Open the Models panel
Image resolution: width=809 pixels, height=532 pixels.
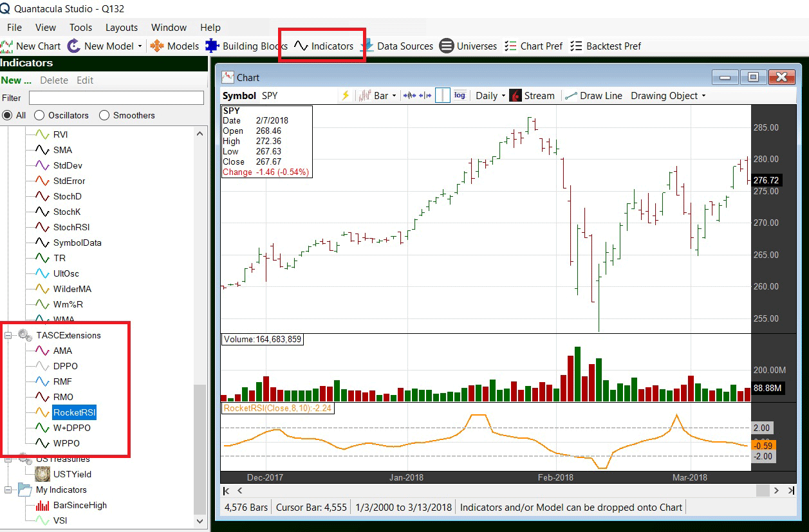[x=175, y=46]
